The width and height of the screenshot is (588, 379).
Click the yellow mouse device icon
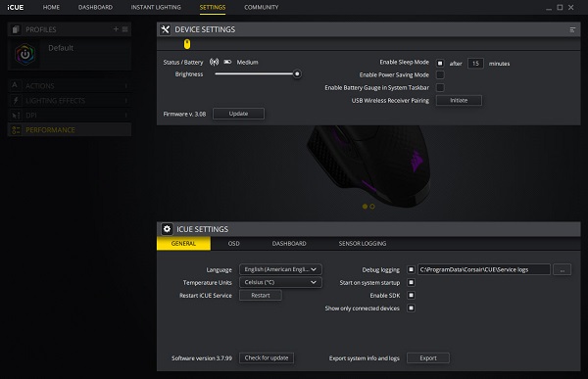pos(187,44)
